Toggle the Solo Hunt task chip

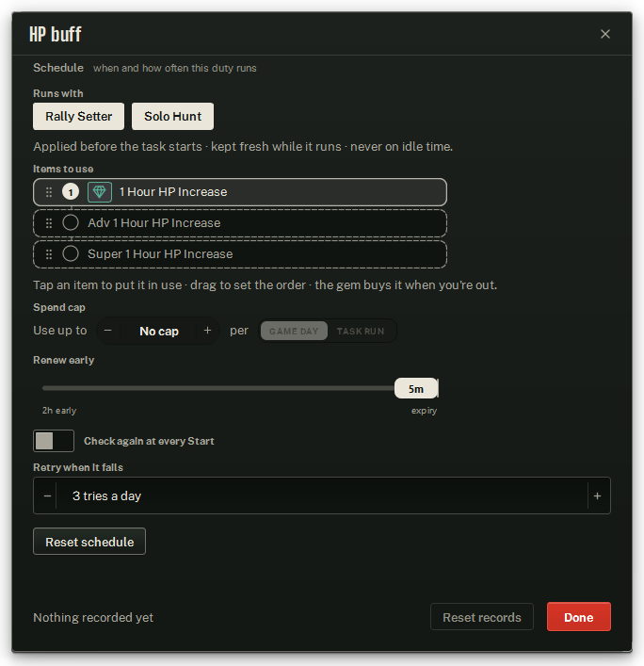173,117
